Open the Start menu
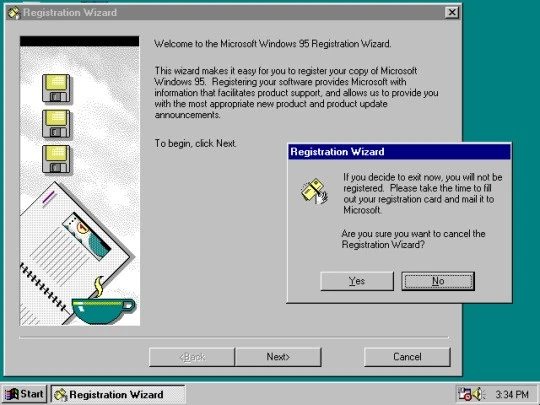 pos(24,394)
